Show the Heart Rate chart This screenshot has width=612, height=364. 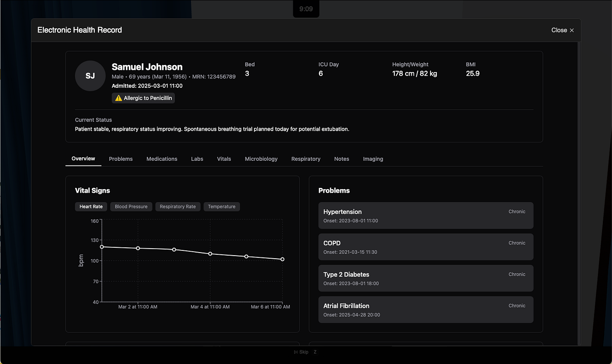pyautogui.click(x=91, y=207)
